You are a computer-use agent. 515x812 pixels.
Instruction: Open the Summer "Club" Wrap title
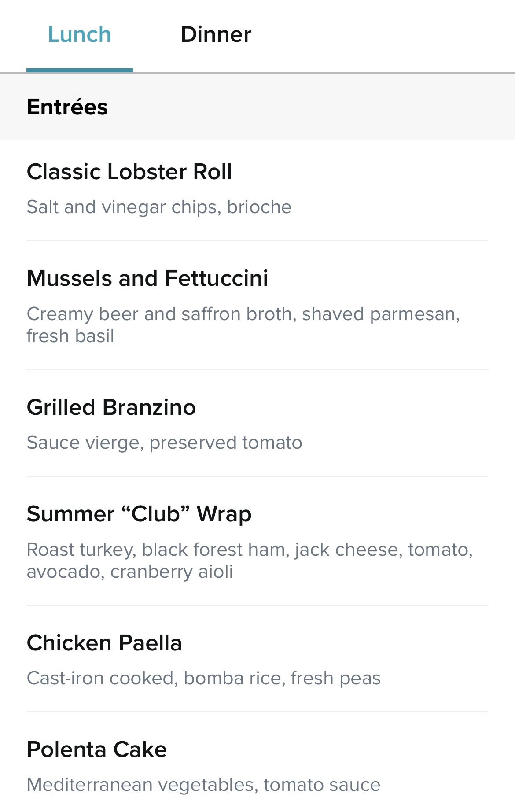(x=139, y=514)
